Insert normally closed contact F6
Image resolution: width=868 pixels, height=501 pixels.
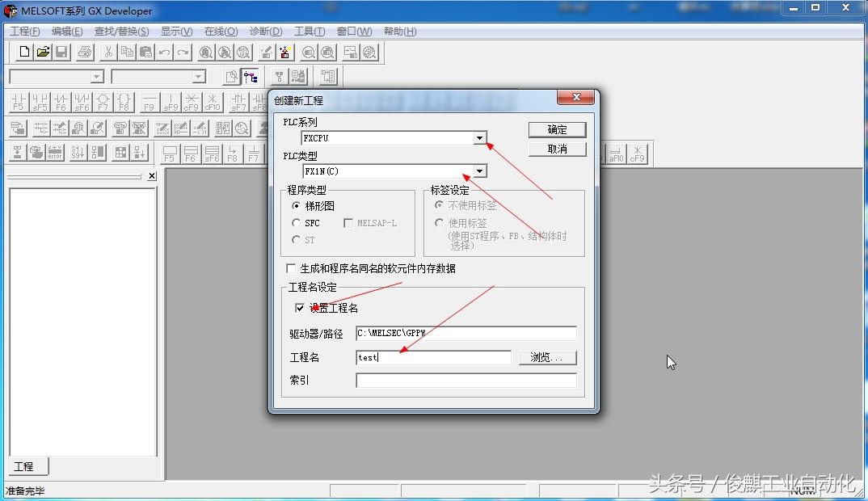[x=61, y=103]
